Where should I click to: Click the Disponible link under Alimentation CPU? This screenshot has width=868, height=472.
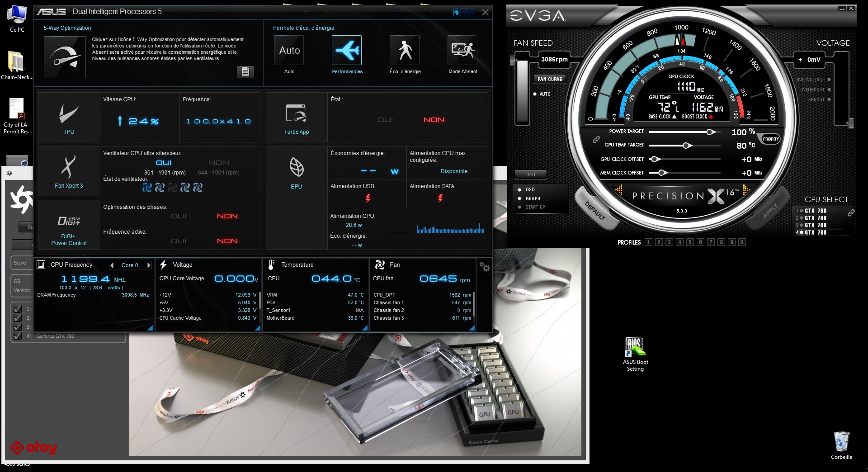click(454, 171)
